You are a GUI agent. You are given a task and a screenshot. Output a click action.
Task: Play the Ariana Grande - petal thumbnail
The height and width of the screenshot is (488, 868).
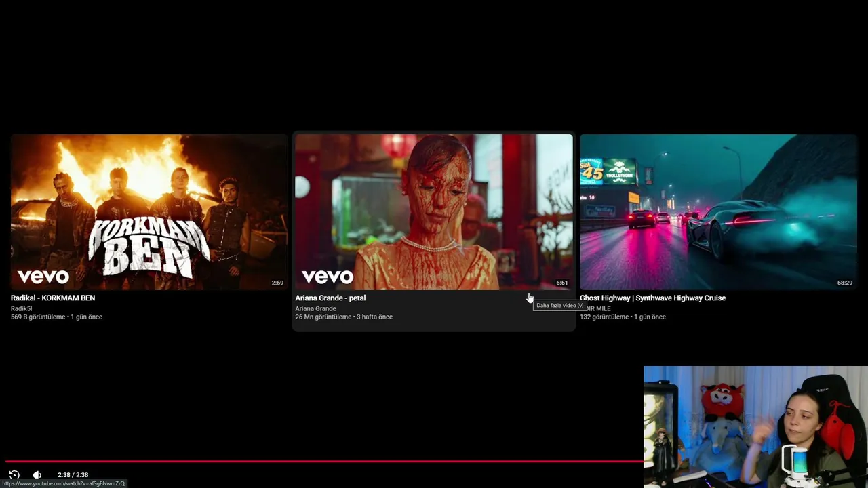(x=434, y=212)
